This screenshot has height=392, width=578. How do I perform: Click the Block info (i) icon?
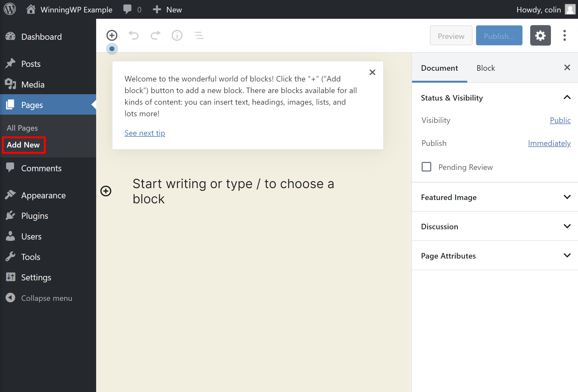177,35
